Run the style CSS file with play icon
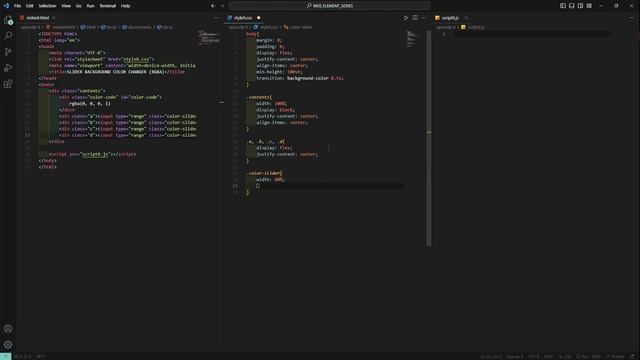Viewport: 640px width, 360px height. pyautogui.click(x=406, y=18)
